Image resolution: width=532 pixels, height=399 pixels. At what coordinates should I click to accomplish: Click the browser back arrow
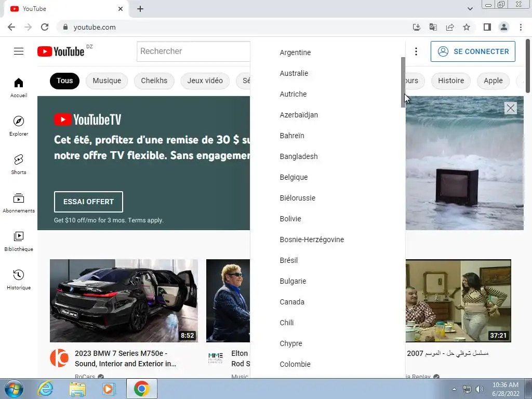click(x=11, y=27)
